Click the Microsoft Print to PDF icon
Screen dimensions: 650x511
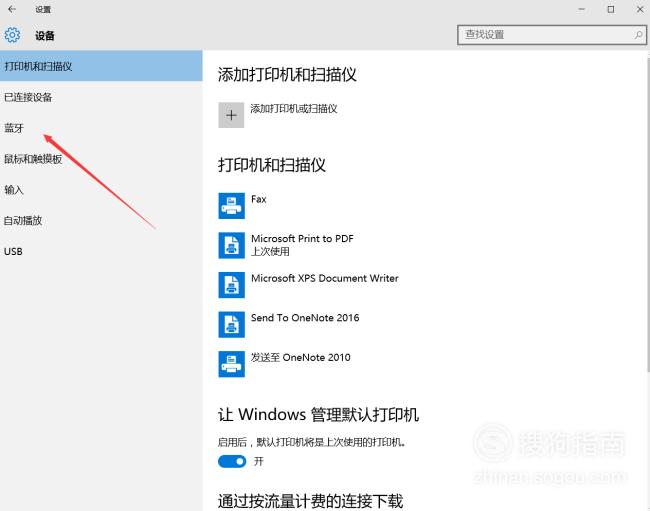coord(231,245)
